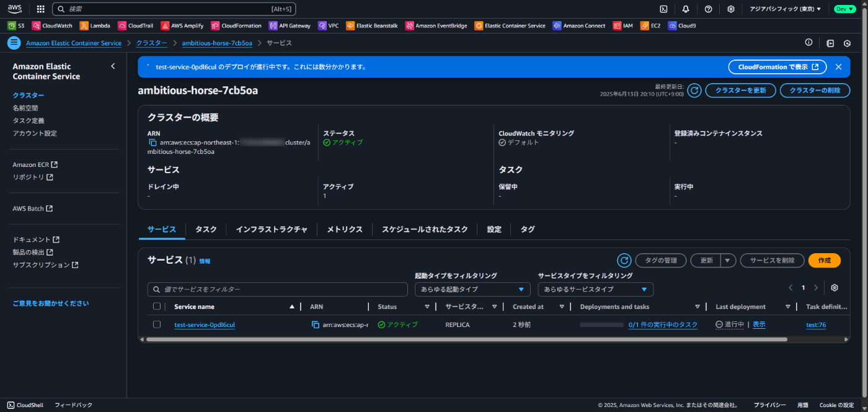Screen dimensions: 868x412
Task: Launch CloudShell from top bar icon
Action: [x=663, y=9]
